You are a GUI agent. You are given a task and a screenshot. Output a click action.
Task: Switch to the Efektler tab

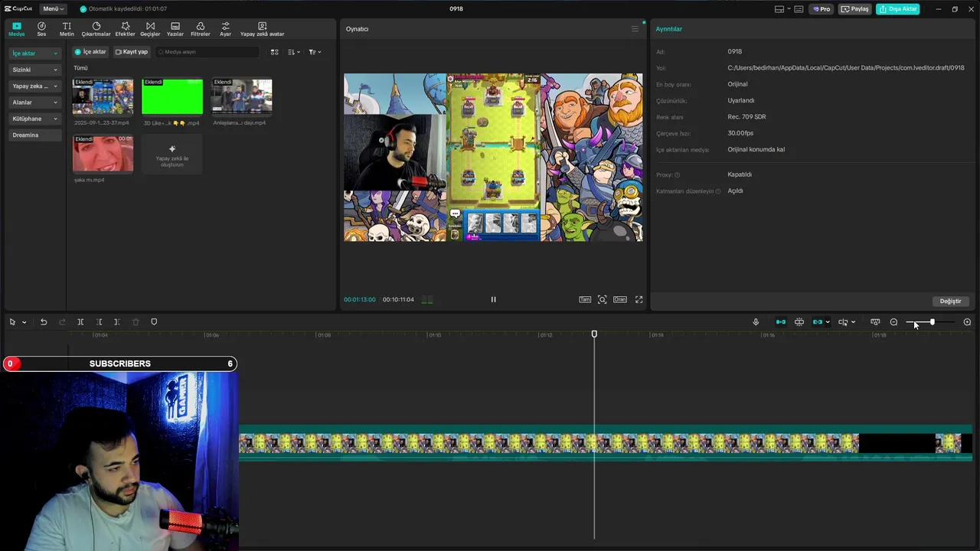coord(125,29)
